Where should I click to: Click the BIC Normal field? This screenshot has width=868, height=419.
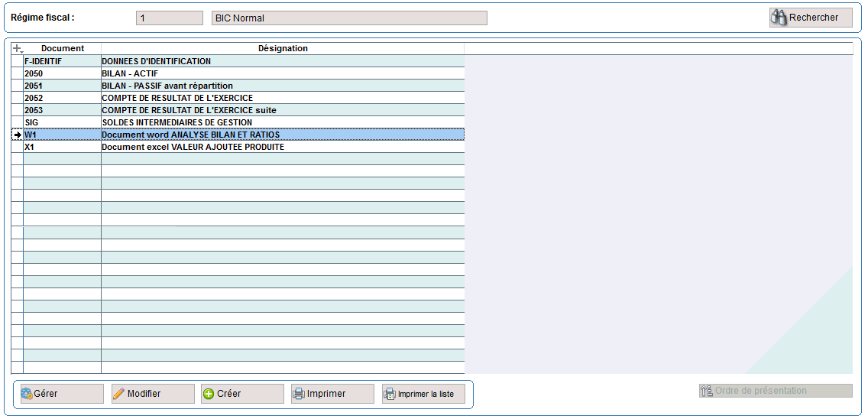click(349, 18)
